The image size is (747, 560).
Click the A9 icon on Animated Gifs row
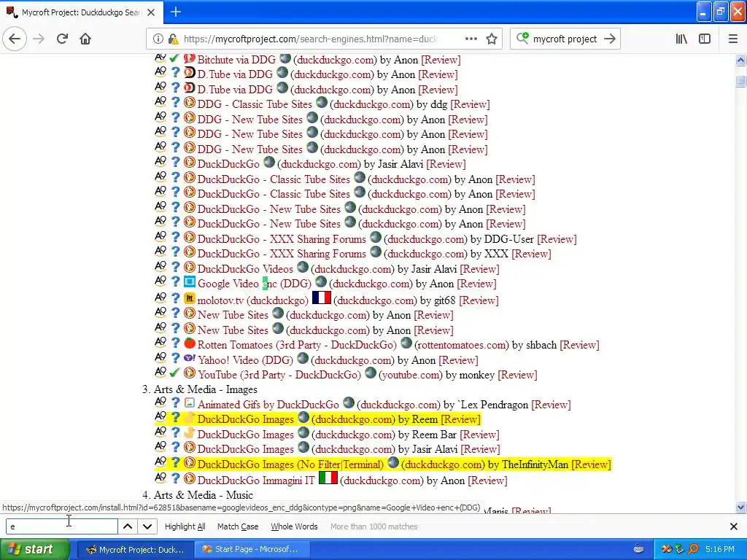(160, 402)
